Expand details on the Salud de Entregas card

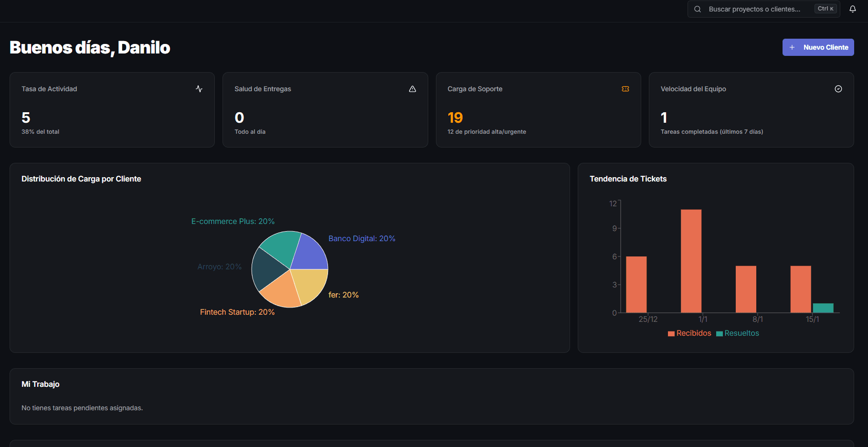325,110
